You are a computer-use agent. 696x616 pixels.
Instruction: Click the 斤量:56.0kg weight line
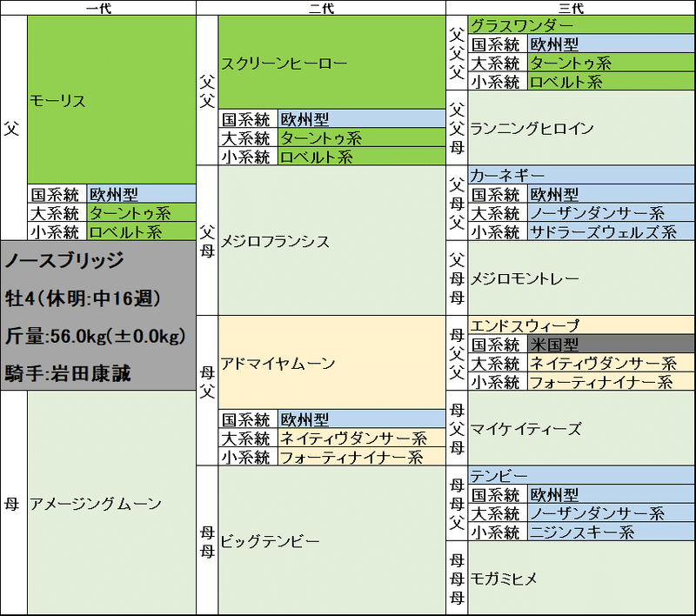tap(96, 336)
